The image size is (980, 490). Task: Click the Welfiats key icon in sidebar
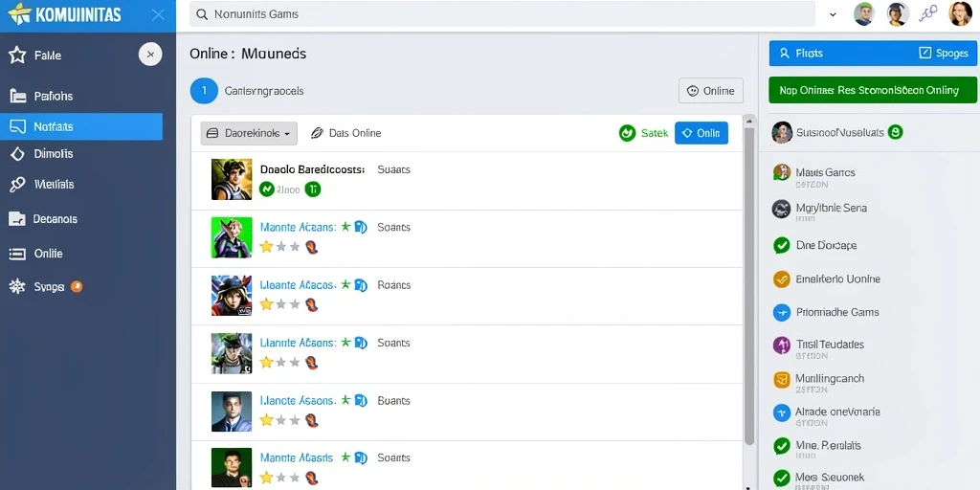click(x=17, y=185)
